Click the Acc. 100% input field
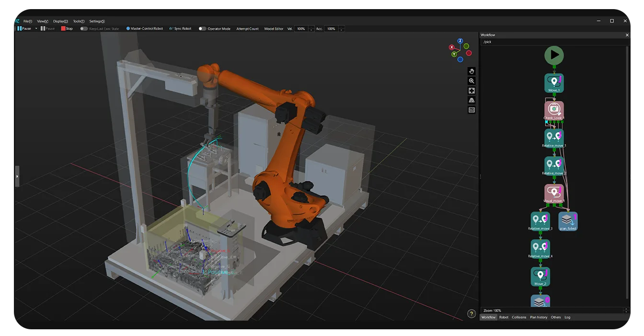Viewport: 644px width, 336px height. pyautogui.click(x=331, y=29)
